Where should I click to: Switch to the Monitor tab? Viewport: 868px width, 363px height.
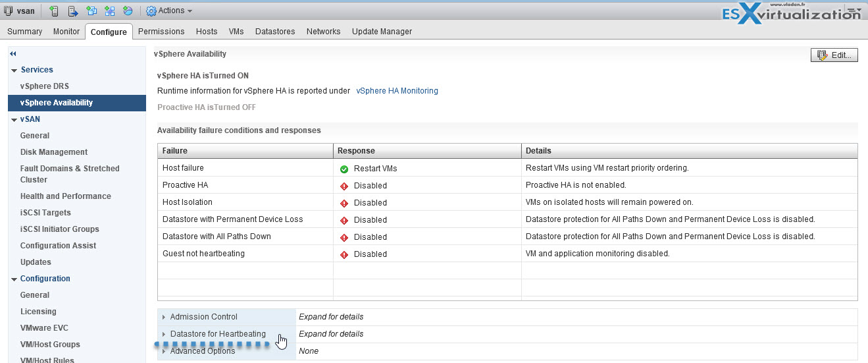tap(66, 32)
